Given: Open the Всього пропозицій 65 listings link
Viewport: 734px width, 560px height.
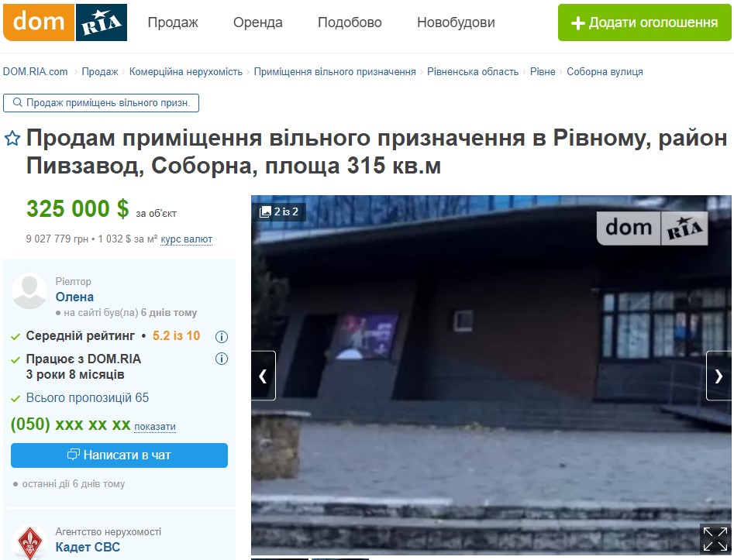Looking at the screenshot, I should coord(87,397).
